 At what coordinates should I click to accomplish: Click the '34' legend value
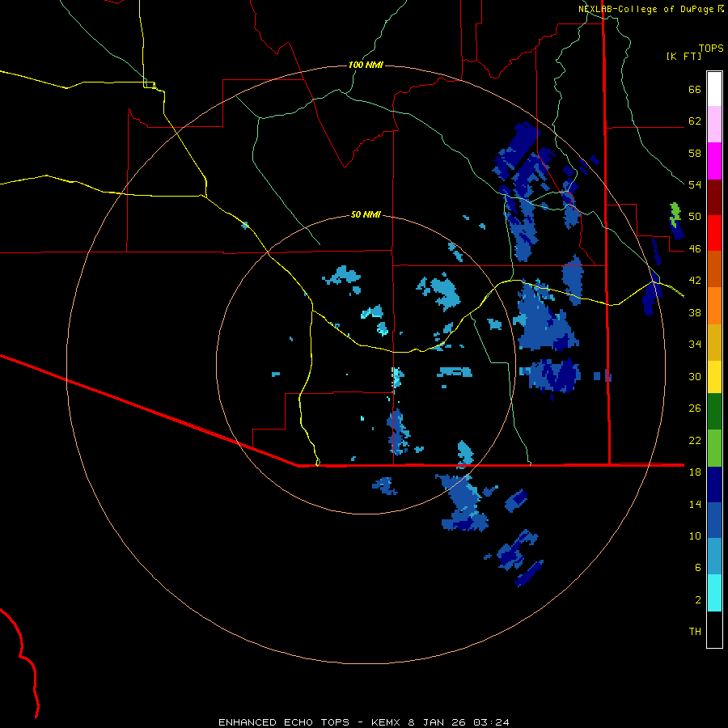point(695,345)
